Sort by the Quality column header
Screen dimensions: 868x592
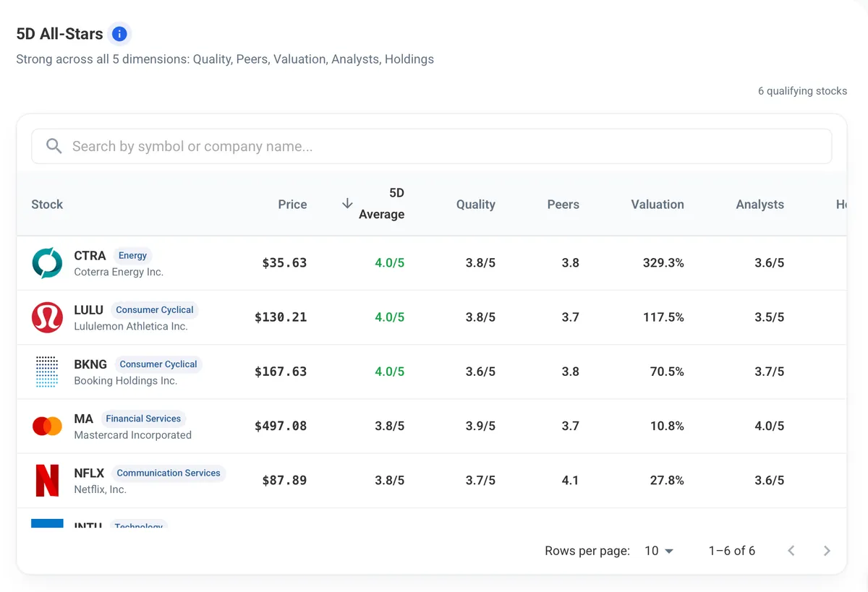475,205
